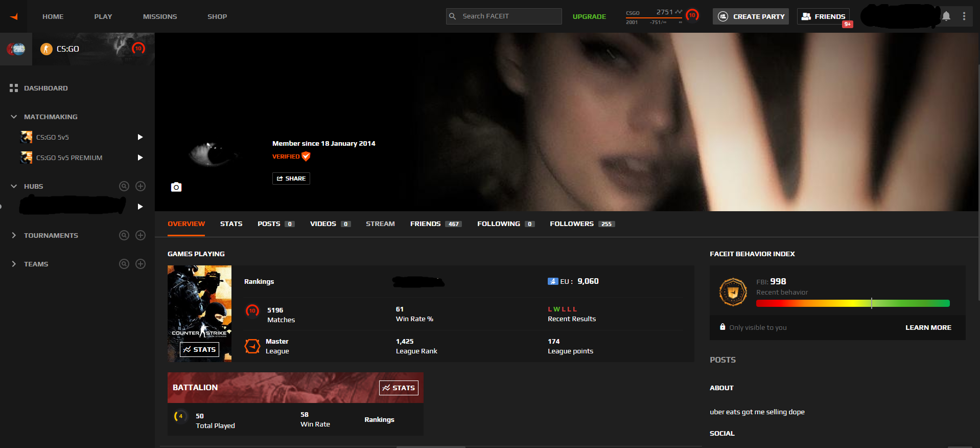Click the level 10 badge beside Matches

click(252, 310)
